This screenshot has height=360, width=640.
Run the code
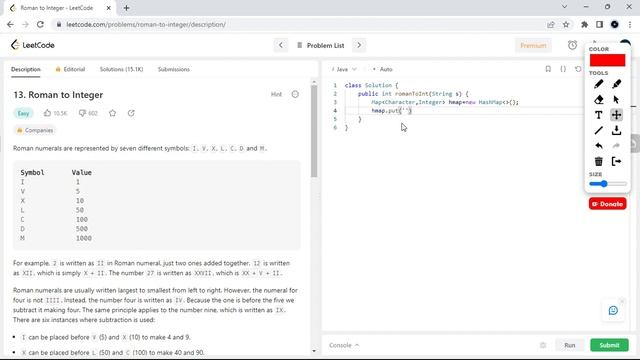(x=570, y=345)
